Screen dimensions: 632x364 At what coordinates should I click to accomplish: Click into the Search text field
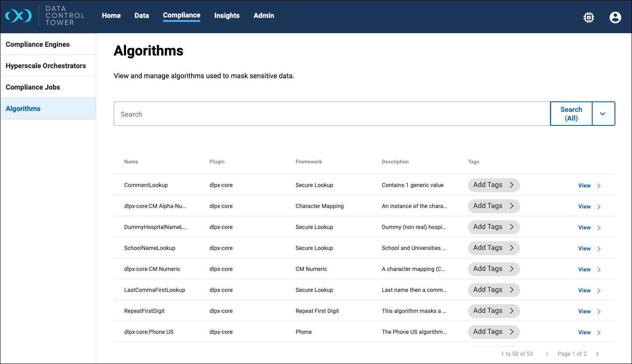(x=332, y=114)
